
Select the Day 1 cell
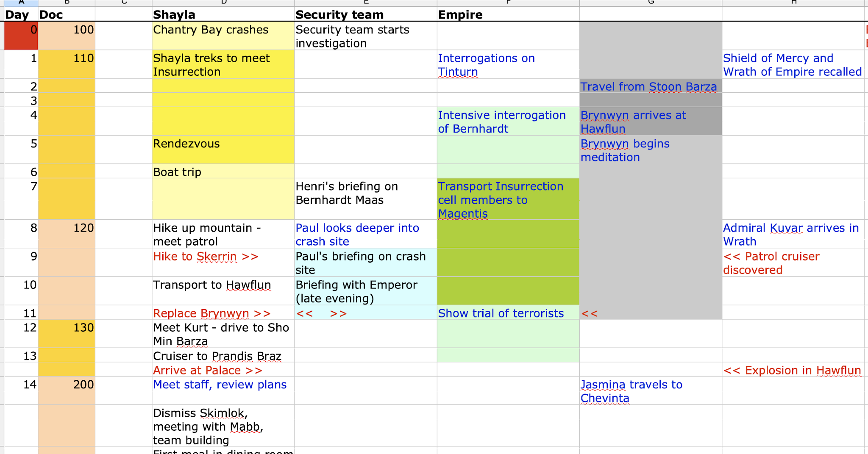(x=21, y=64)
